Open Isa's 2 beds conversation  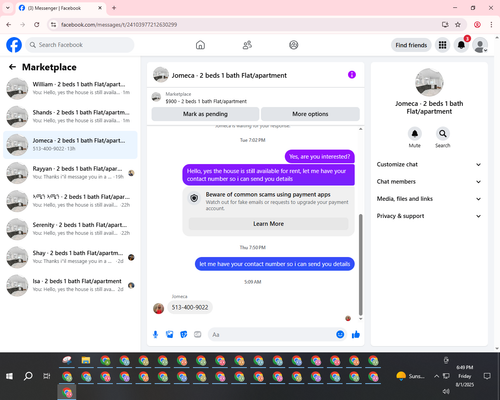[x=70, y=285]
